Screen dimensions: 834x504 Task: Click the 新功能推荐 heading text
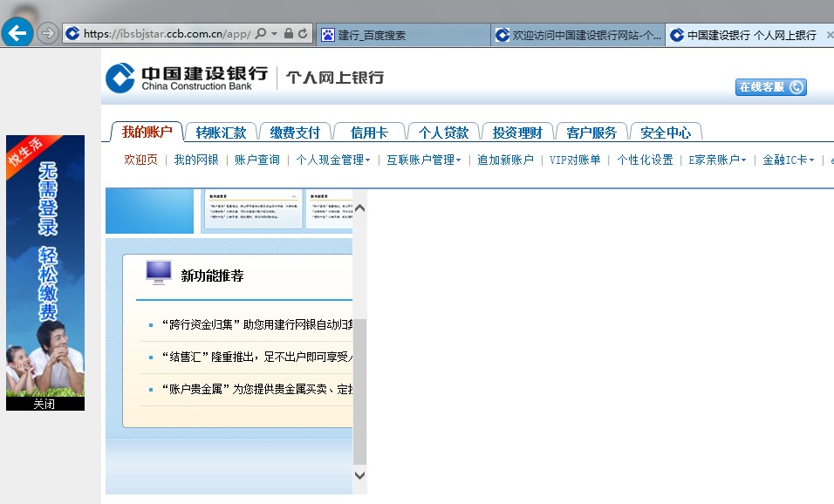tap(212, 276)
